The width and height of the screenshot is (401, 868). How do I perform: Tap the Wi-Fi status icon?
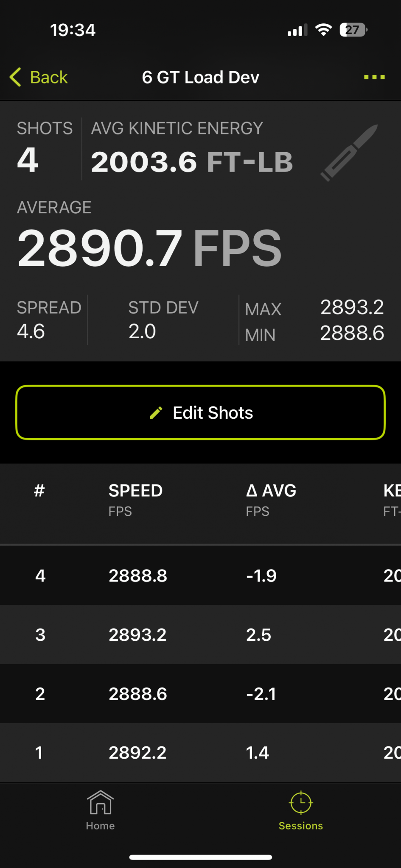[x=323, y=30]
